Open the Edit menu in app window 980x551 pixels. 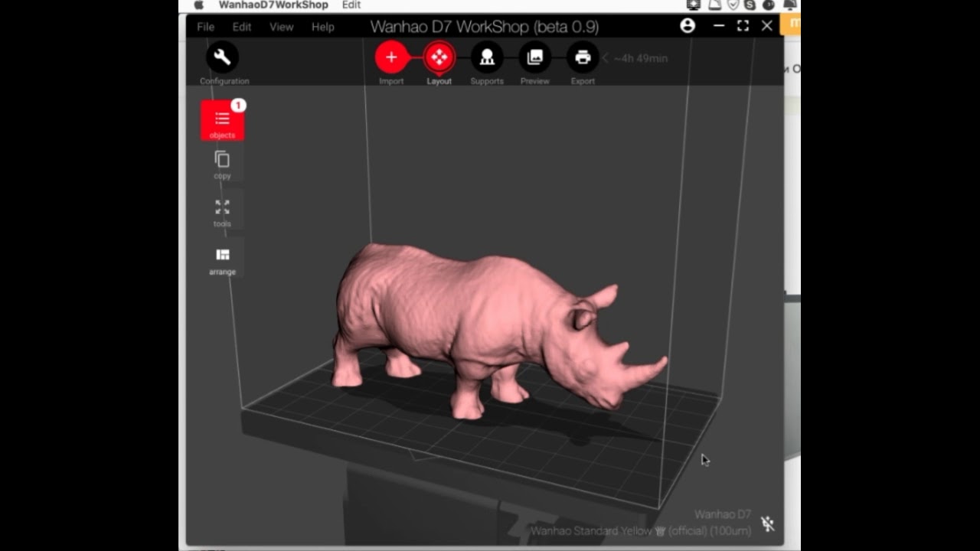click(x=242, y=27)
